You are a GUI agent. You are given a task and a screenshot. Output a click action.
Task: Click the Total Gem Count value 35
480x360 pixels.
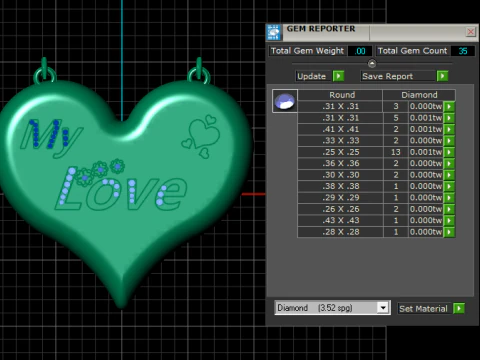click(463, 51)
